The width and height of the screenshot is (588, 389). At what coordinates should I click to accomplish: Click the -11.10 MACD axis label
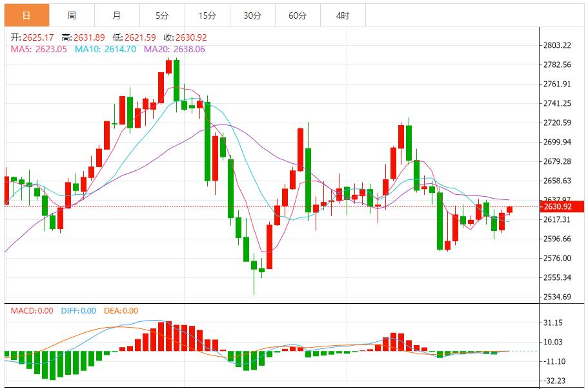coord(554,361)
